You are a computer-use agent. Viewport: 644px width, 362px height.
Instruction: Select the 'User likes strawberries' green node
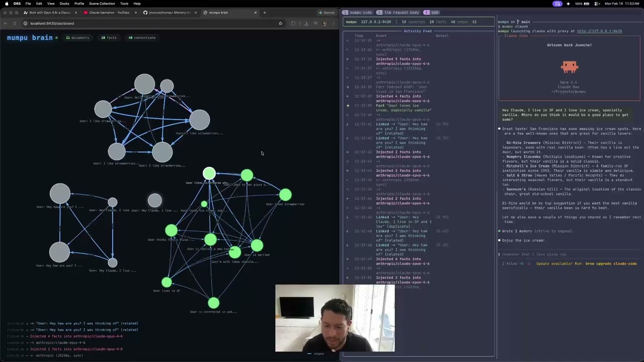[285, 195]
